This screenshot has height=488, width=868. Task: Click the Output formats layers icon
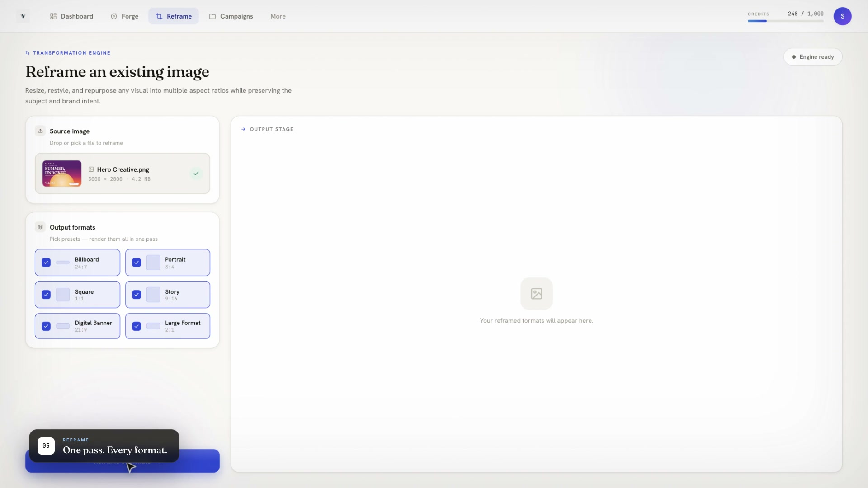(40, 227)
